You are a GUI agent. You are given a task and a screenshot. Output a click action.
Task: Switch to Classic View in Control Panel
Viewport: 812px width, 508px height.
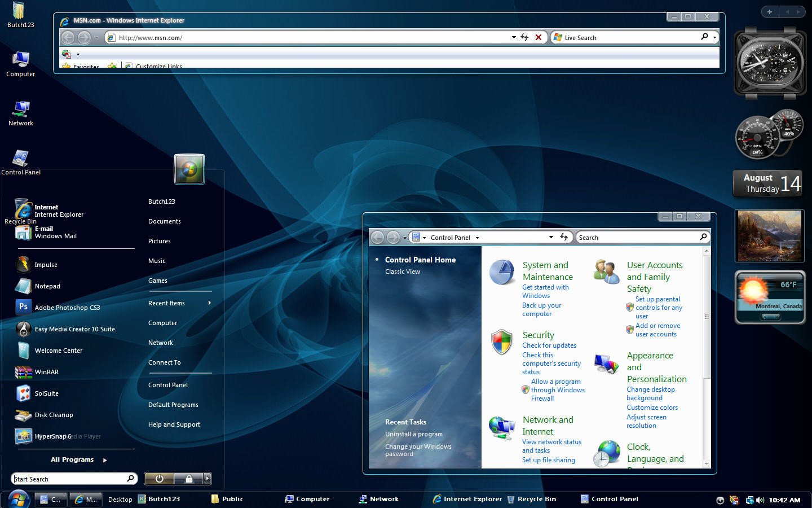pyautogui.click(x=403, y=271)
